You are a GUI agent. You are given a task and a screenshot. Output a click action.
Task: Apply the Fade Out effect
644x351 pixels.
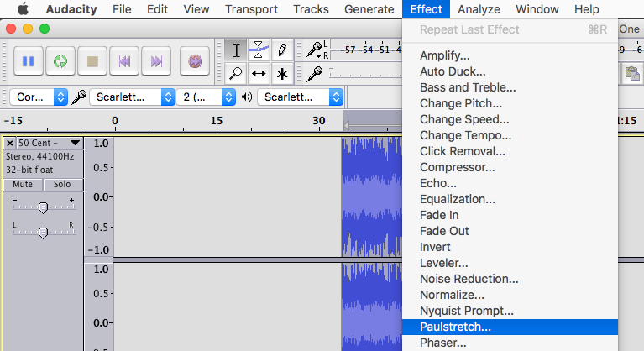(510, 231)
